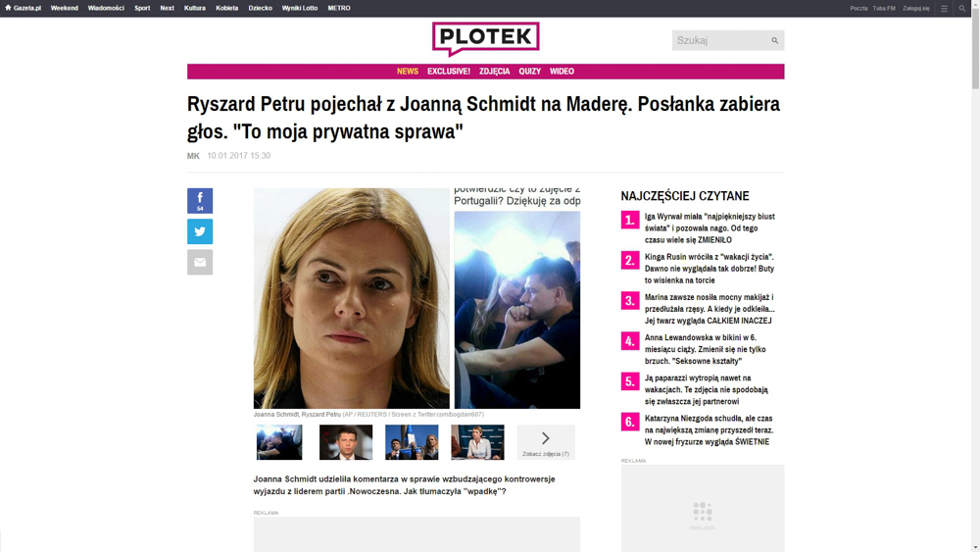Click the page vertical scrollbar

975,276
